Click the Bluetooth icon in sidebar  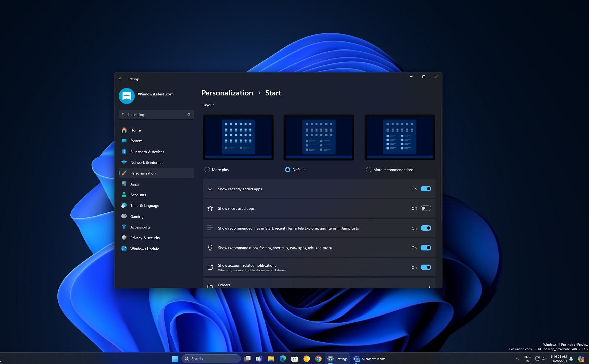(124, 152)
